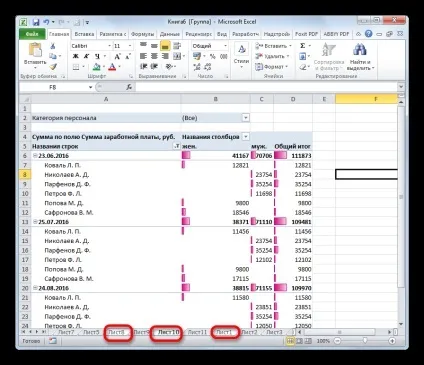The image size is (424, 365).
Task: Click the Вставить cells button
Action: (273, 46)
